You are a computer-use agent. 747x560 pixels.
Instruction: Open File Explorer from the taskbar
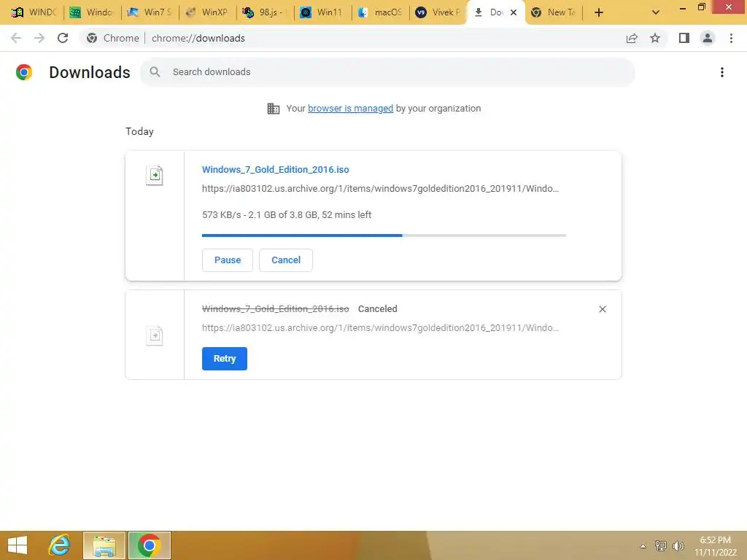click(104, 545)
